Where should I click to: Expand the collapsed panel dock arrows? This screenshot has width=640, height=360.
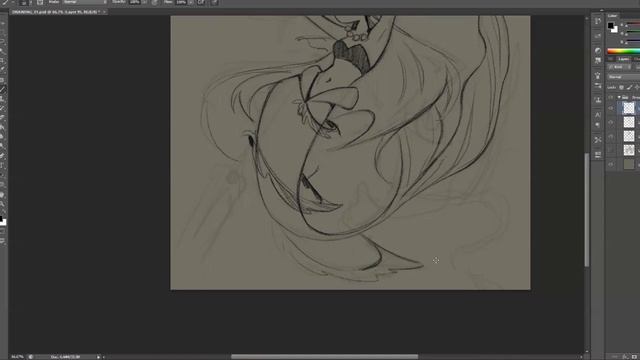click(601, 10)
